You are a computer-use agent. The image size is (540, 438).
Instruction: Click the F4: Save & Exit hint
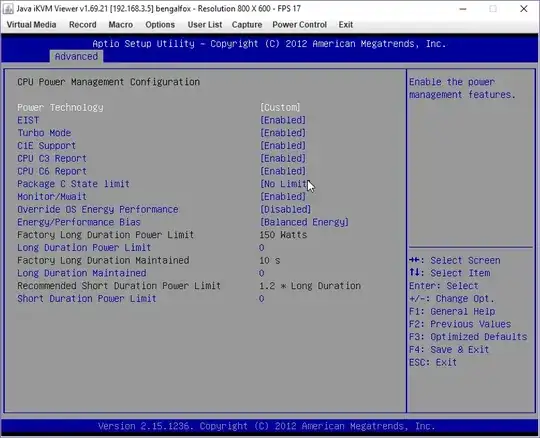tap(449, 350)
